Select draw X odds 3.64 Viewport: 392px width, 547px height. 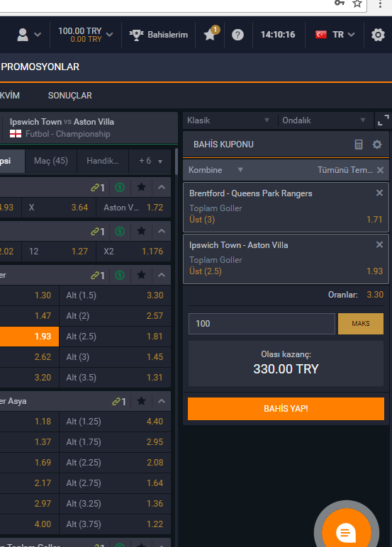[x=59, y=208]
